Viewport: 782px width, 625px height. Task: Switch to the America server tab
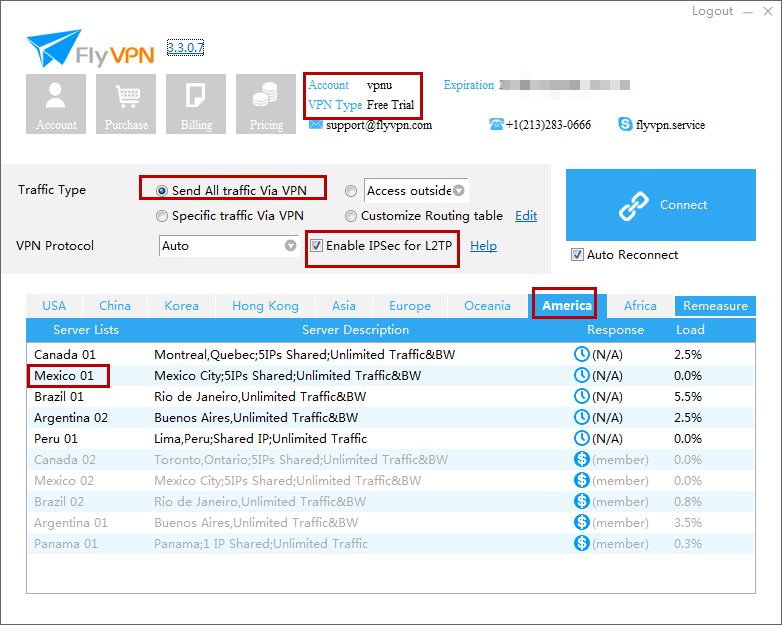pos(567,305)
